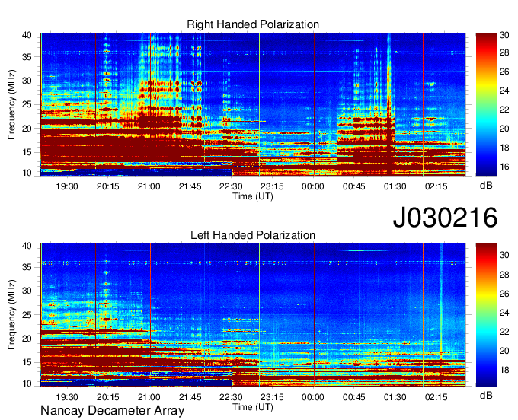Viewport: 518px width, 420px height.
Task: Click the 01:30 tick label of top plot
Action: point(395,186)
